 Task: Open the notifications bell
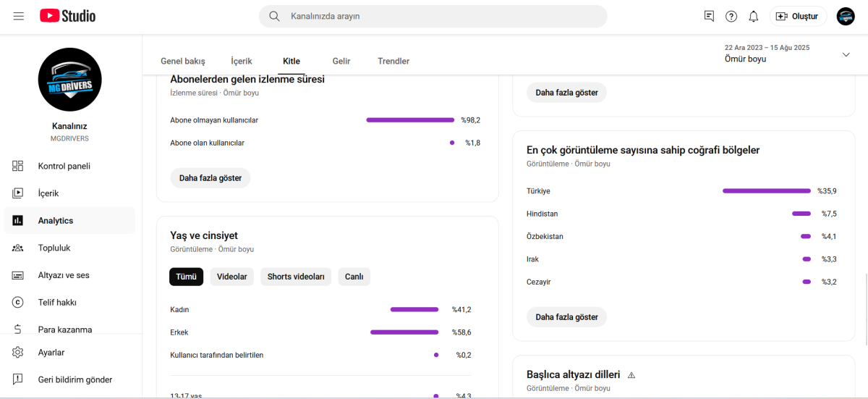point(753,16)
